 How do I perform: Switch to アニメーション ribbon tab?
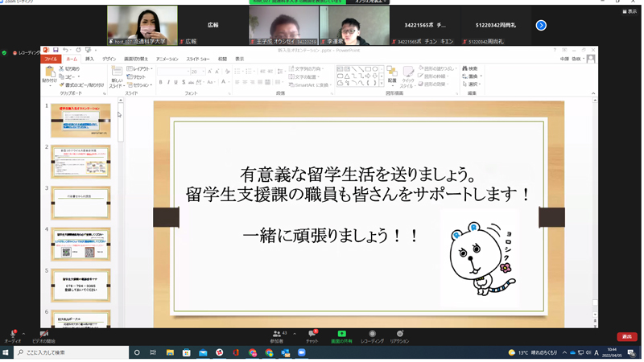(x=167, y=59)
